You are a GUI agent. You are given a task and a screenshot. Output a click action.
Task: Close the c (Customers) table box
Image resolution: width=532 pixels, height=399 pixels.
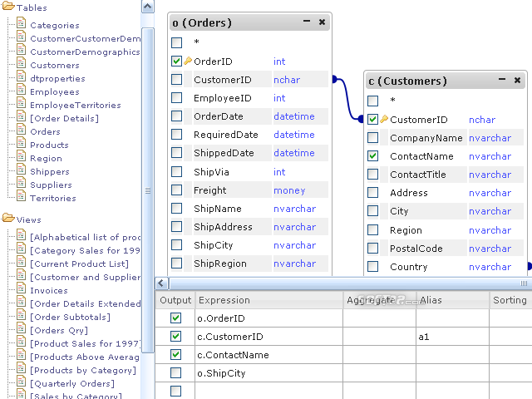(517, 80)
